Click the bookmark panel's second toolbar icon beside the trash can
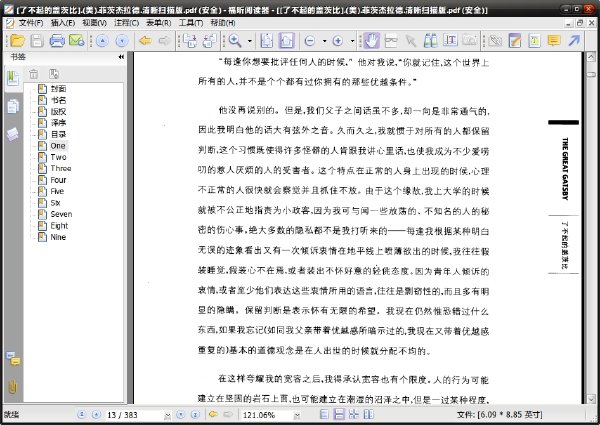The width and height of the screenshot is (600, 425). pyautogui.click(x=54, y=74)
